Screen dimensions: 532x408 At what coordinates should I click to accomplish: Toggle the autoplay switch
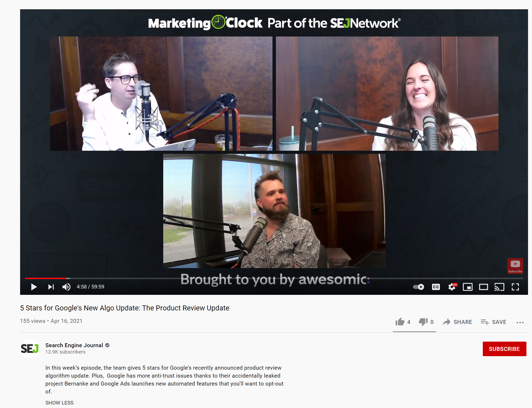pyautogui.click(x=419, y=287)
